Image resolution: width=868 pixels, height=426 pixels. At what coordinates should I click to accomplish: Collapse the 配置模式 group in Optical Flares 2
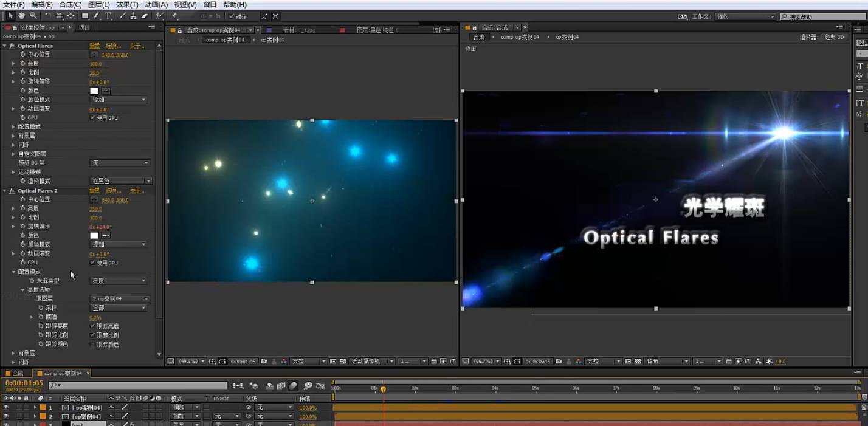tap(13, 272)
